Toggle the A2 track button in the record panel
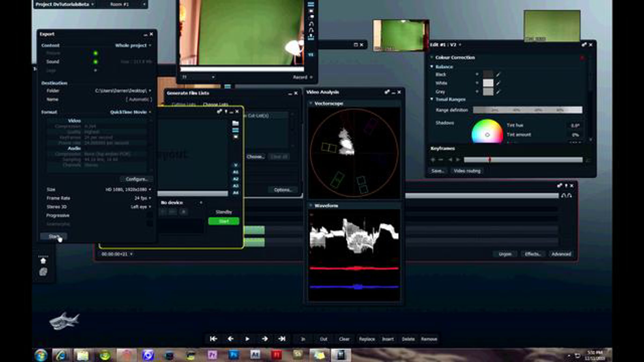 pyautogui.click(x=236, y=179)
